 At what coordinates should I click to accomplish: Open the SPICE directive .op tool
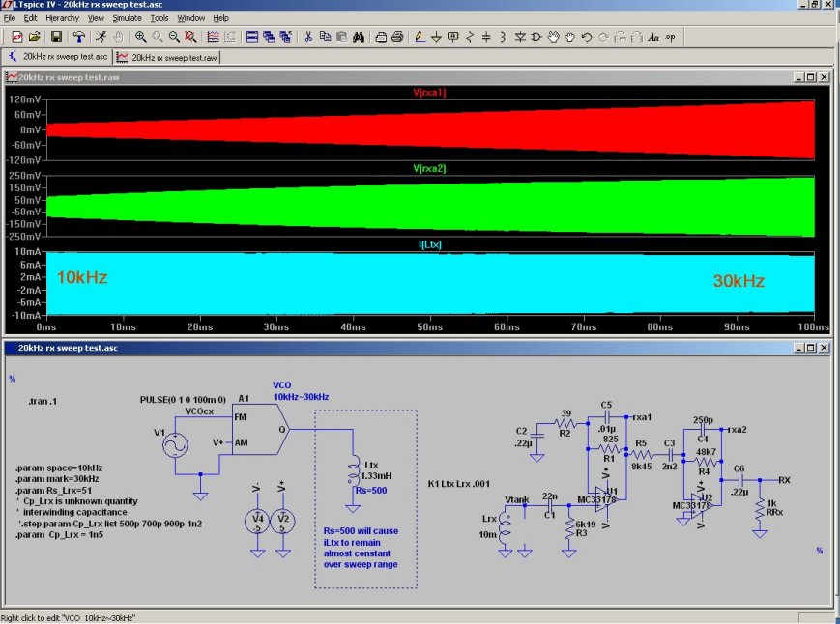tap(671, 37)
